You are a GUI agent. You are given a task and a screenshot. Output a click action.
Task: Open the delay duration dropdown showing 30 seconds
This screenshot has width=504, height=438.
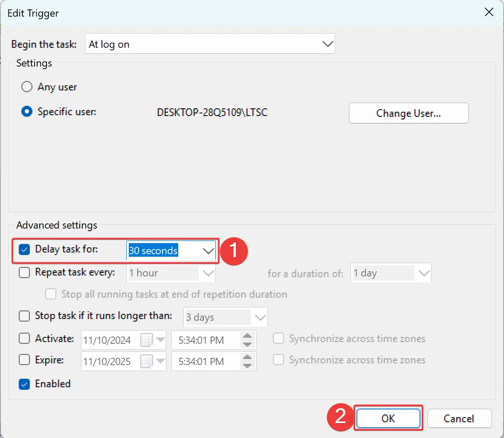208,251
